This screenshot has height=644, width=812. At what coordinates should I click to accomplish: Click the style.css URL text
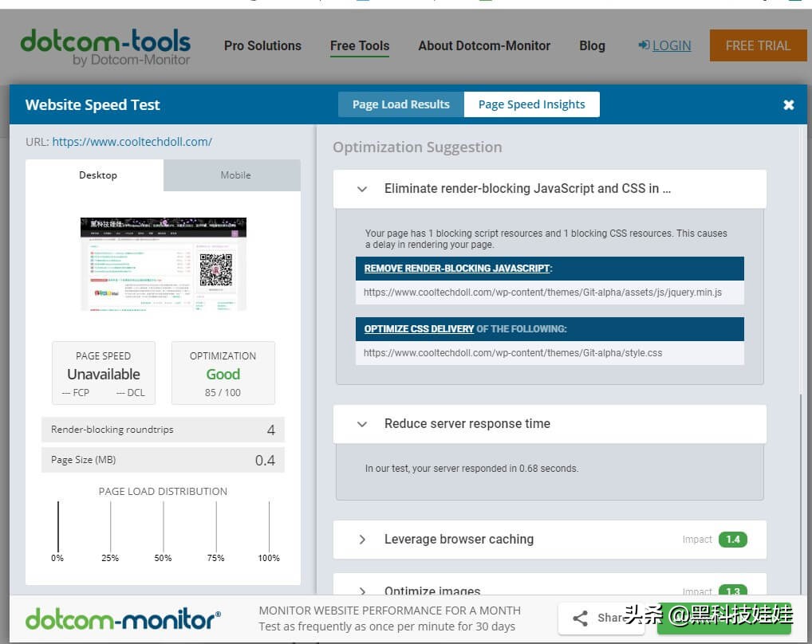pyautogui.click(x=513, y=353)
